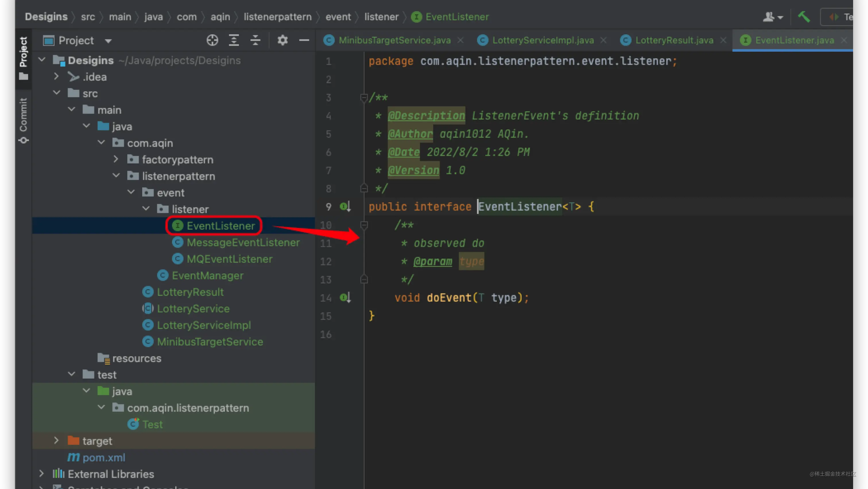The image size is (868, 489).
Task: Fold the class Javadoc at line 3
Action: pos(364,98)
